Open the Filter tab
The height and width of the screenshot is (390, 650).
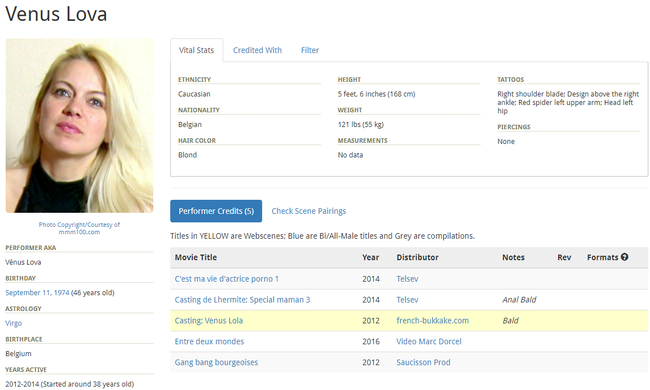coord(310,50)
